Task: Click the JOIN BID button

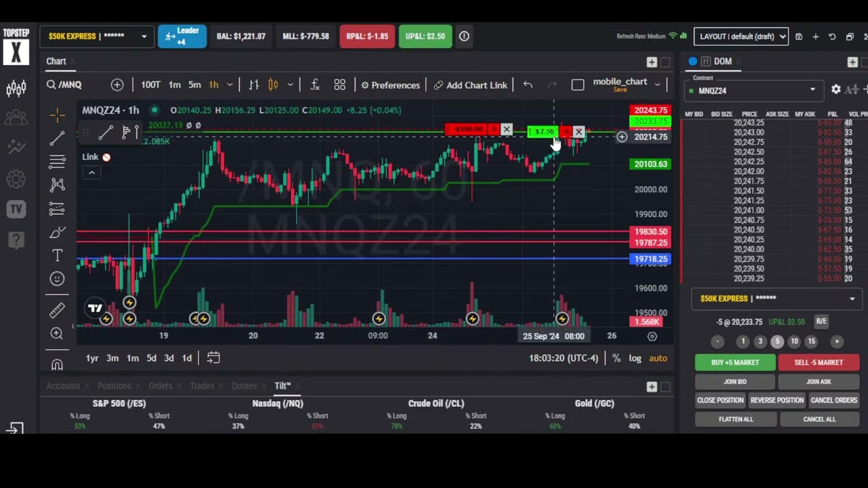Action: (x=735, y=382)
